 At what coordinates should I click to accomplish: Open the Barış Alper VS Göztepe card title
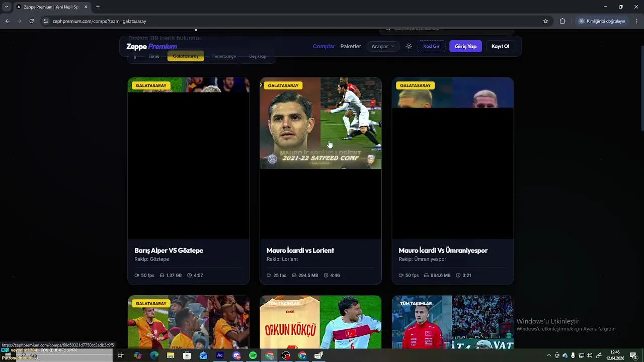point(169,250)
